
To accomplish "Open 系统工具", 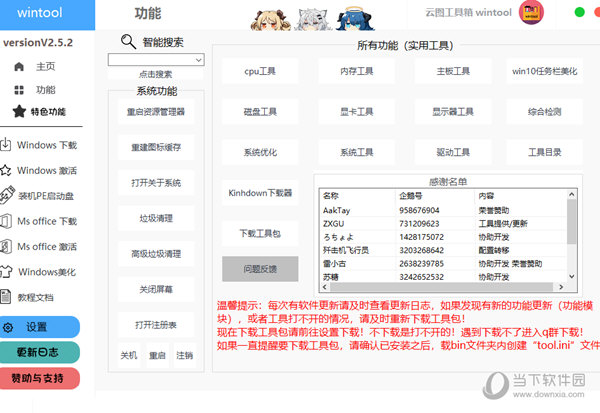I will click(357, 152).
